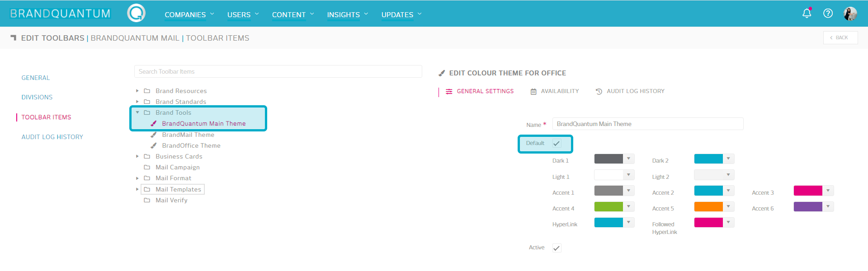This screenshot has width=868, height=271.
Task: Open the Light 2 colour dropdown arrow
Action: click(728, 175)
